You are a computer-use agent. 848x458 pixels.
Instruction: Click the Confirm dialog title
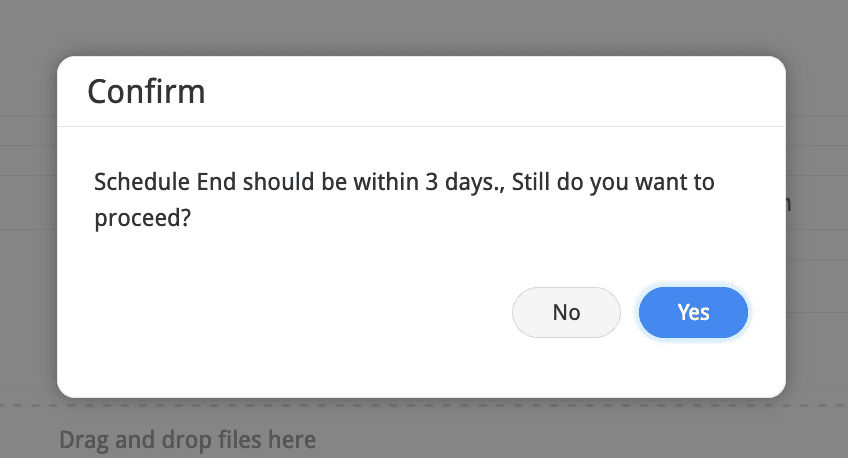pos(146,92)
